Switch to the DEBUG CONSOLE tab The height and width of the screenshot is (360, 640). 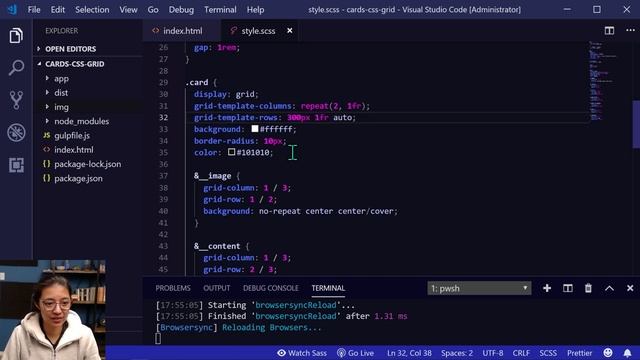click(x=271, y=288)
